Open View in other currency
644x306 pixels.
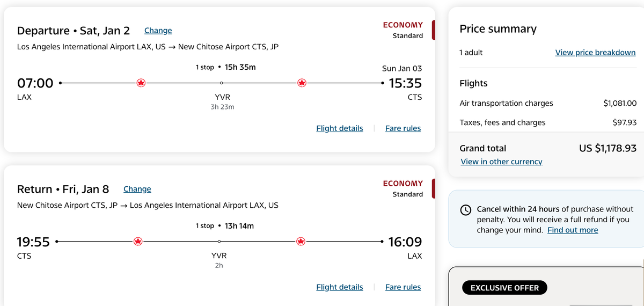[x=501, y=162]
